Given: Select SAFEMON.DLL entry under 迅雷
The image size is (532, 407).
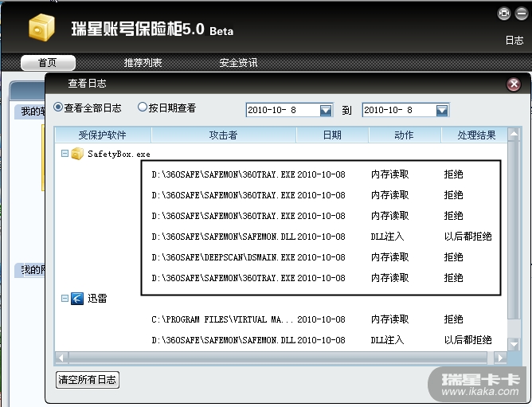Looking at the screenshot, I should pyautogui.click(x=223, y=340).
